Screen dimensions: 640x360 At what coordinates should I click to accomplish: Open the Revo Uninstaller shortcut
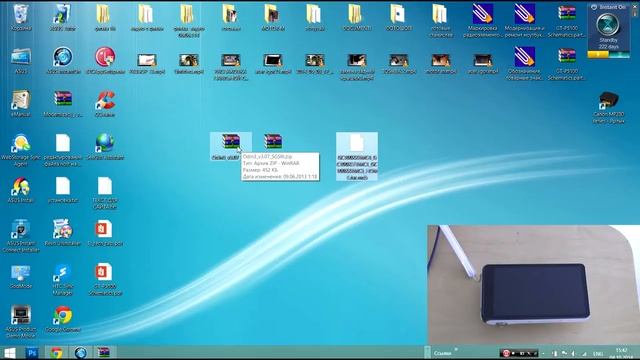[x=63, y=233]
